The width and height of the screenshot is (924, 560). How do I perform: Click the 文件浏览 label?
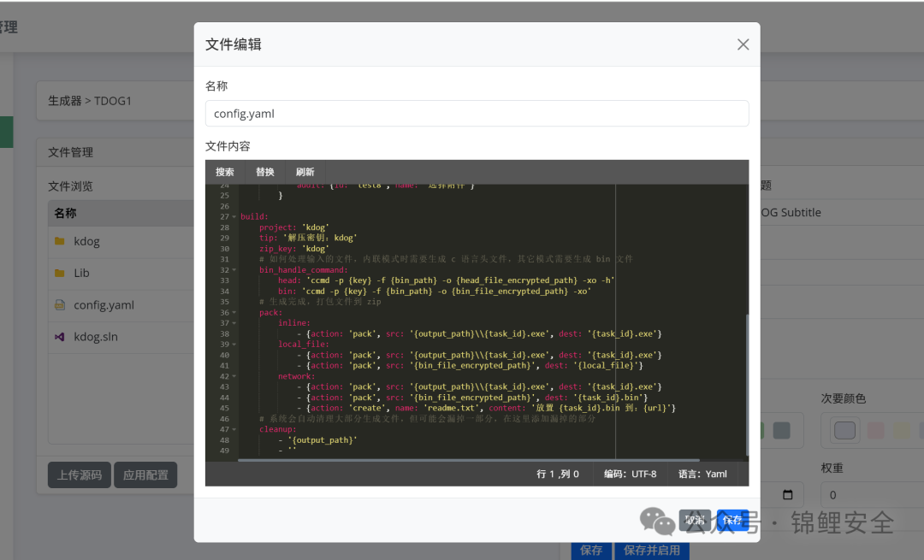point(71,186)
